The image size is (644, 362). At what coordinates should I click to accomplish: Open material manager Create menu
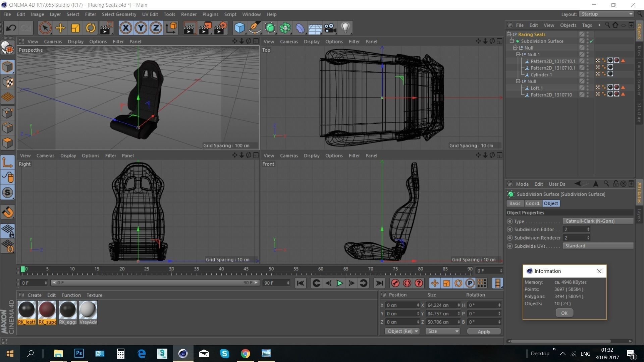point(35,295)
